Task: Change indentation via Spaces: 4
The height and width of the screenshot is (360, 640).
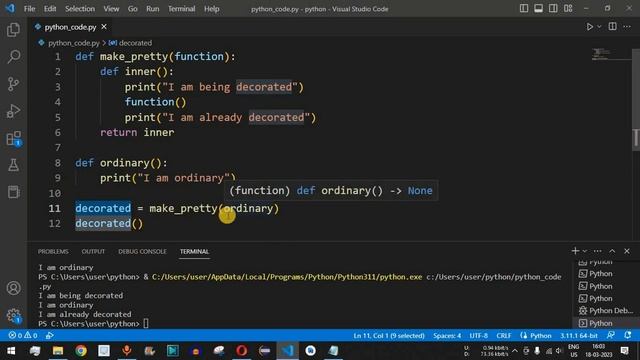Action: (x=447, y=336)
